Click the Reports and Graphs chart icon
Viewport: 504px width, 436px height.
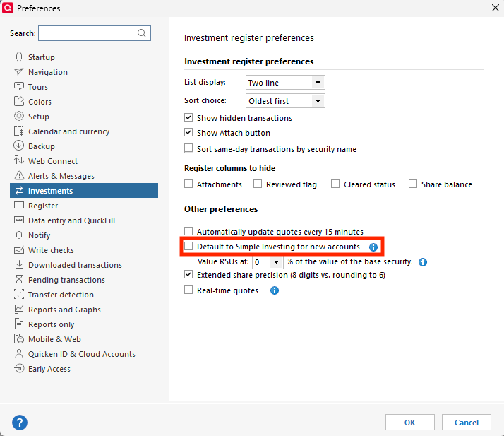click(x=19, y=309)
